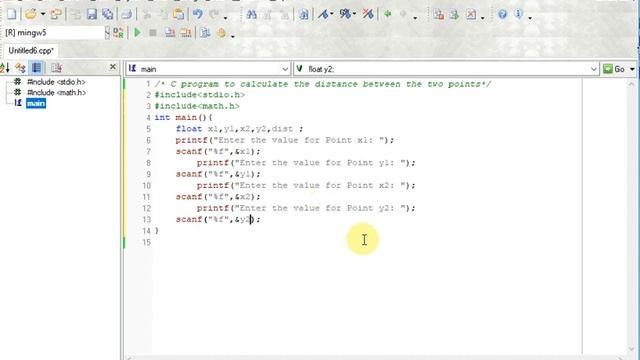Click the Go button
This screenshot has width=640, height=360.
pos(614,69)
